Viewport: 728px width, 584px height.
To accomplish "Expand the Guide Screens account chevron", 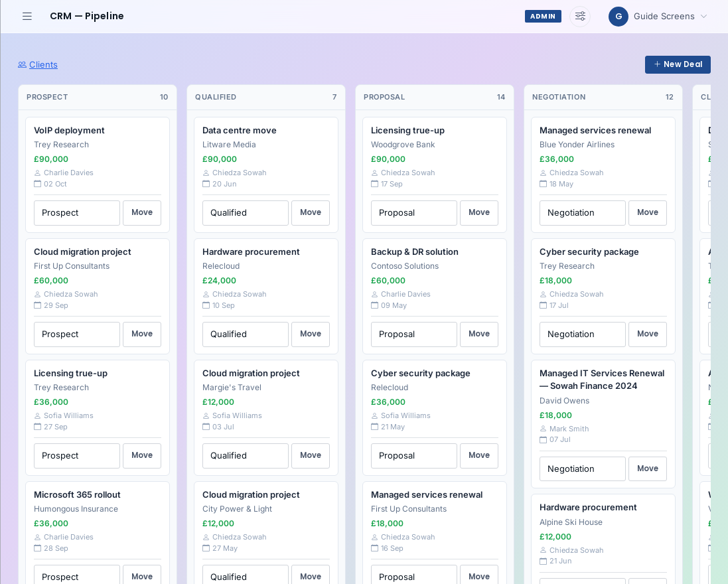I will coord(704,16).
